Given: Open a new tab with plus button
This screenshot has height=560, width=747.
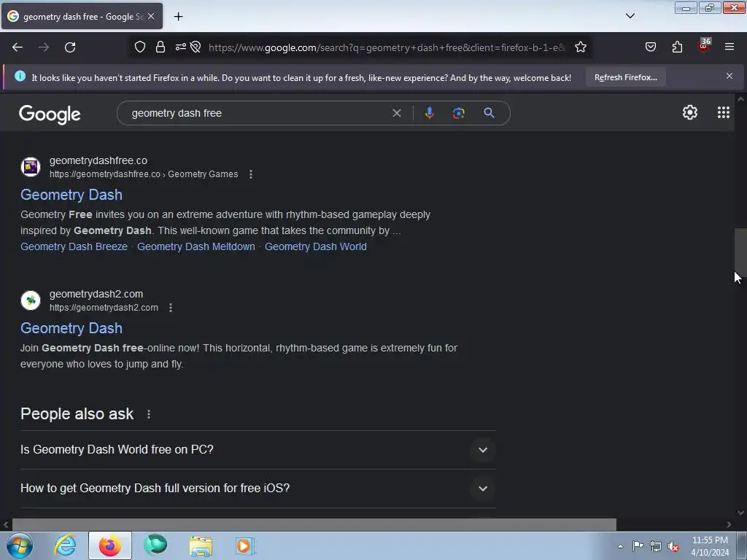Looking at the screenshot, I should point(178,17).
